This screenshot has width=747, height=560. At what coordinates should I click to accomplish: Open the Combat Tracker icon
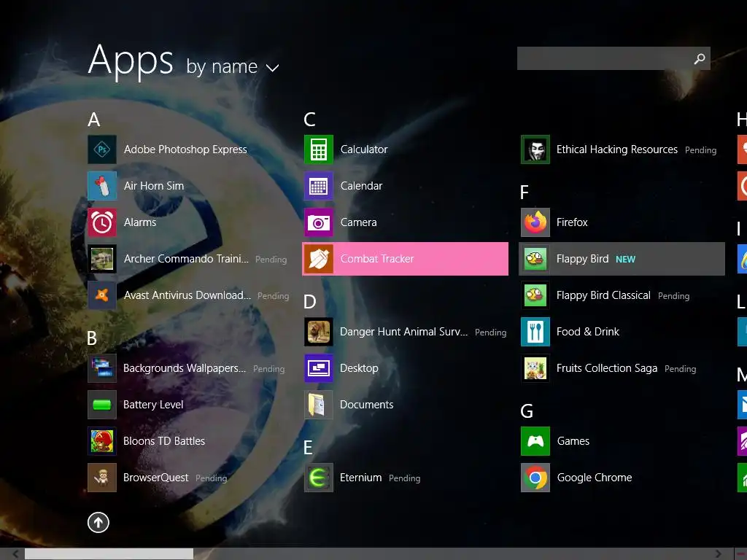tap(319, 259)
